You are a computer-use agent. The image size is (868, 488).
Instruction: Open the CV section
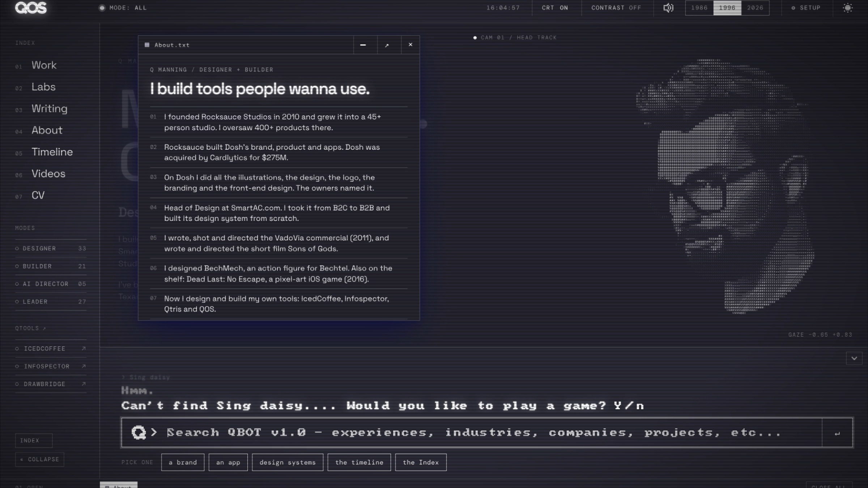tap(38, 195)
